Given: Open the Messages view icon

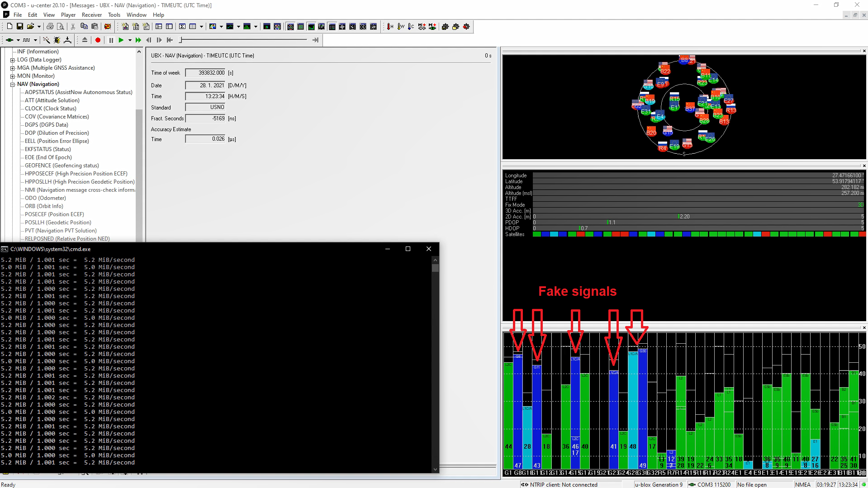Looking at the screenshot, I should click(159, 27).
